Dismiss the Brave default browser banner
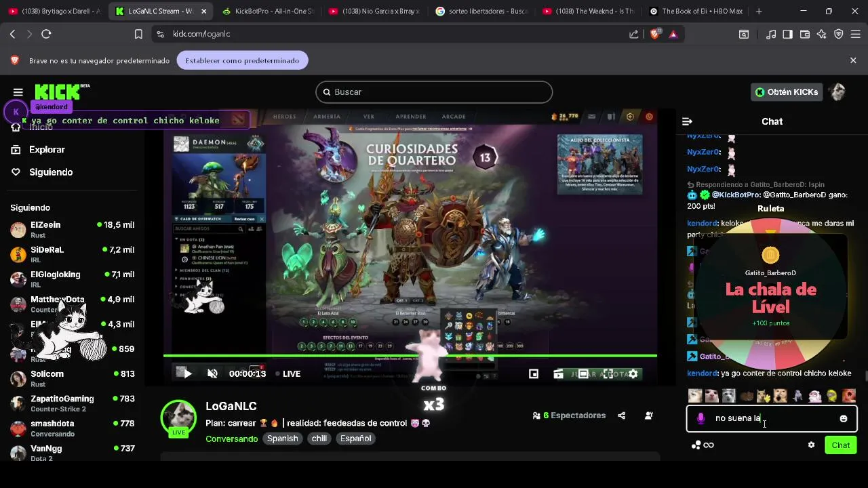Image resolution: width=868 pixels, height=488 pixels. [x=853, y=60]
